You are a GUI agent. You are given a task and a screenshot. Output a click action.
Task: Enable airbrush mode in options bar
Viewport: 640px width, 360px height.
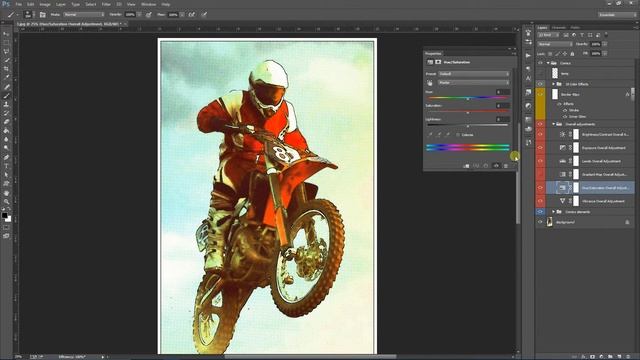pos(191,15)
